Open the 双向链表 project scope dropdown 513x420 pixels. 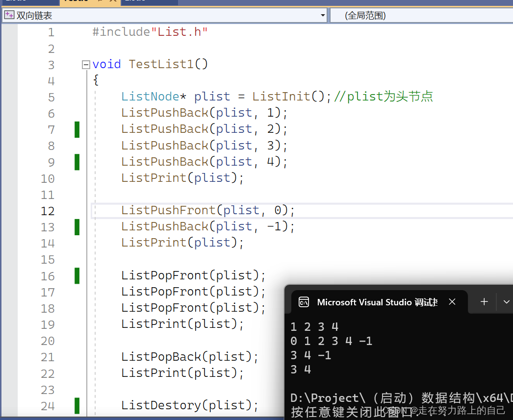coord(323,15)
